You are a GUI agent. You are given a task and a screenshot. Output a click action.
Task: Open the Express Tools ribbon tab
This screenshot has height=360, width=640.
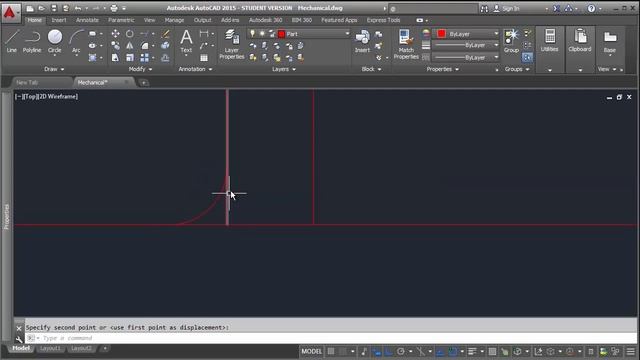[x=383, y=20]
